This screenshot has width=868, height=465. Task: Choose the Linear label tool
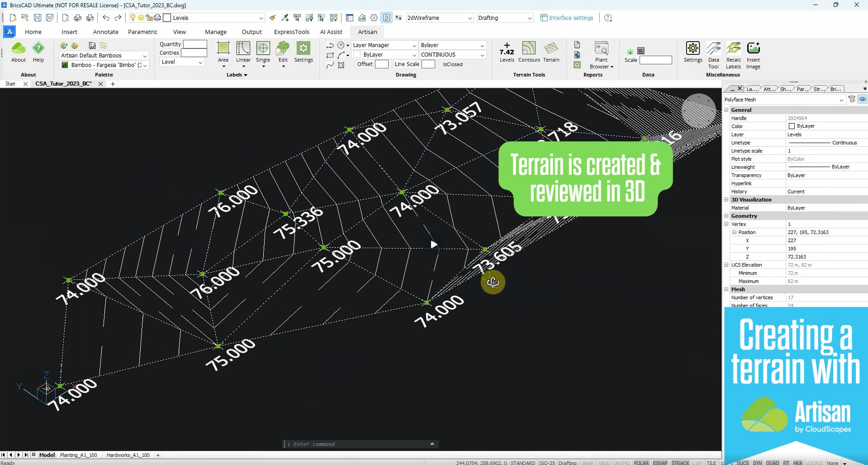tap(243, 51)
